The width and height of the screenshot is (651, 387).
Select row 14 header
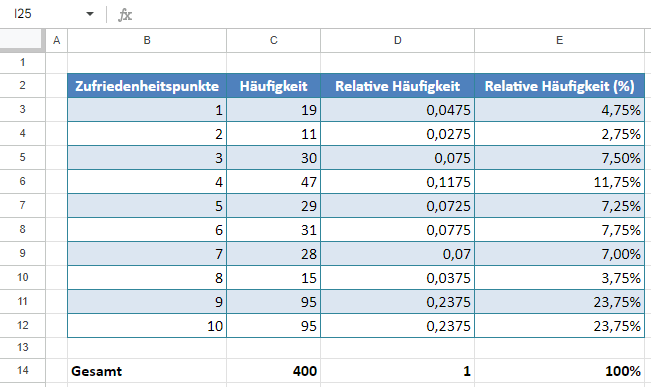coord(22,370)
